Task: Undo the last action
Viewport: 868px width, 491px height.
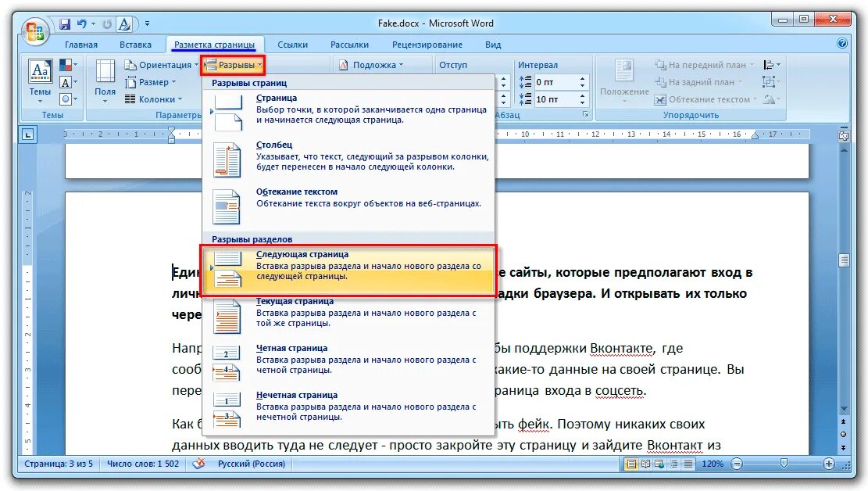Action: [x=81, y=23]
